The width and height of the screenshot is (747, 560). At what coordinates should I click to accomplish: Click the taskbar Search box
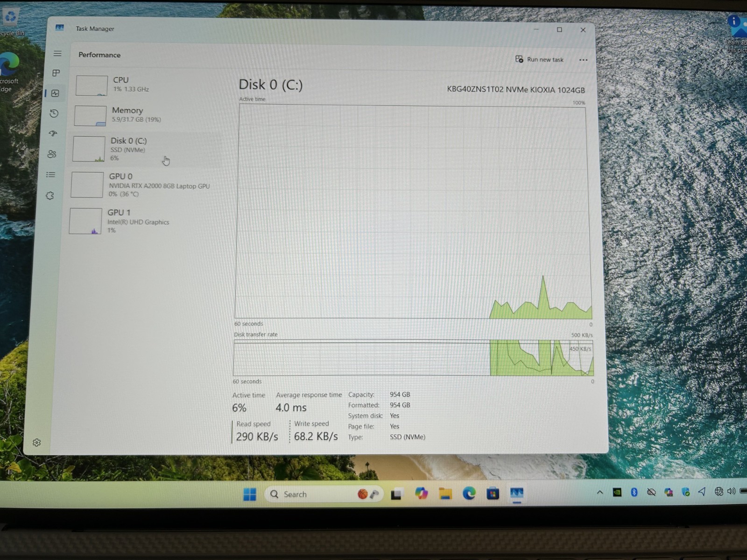click(x=324, y=494)
